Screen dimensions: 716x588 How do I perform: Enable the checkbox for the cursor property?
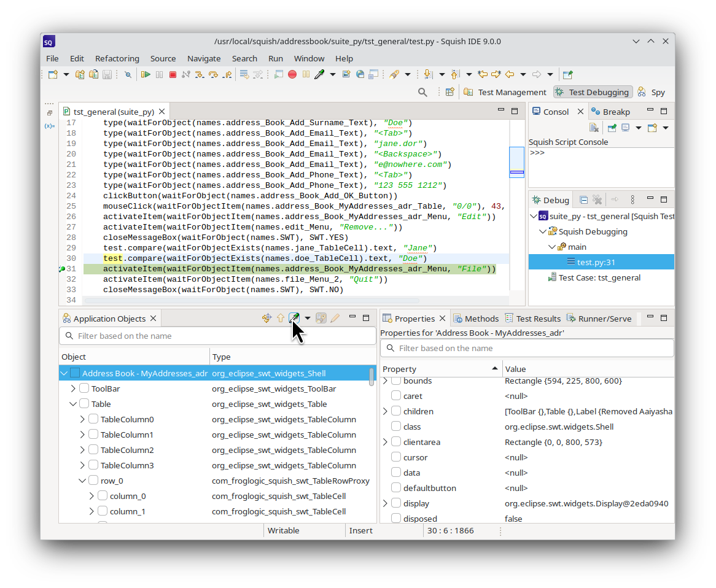[396, 457]
